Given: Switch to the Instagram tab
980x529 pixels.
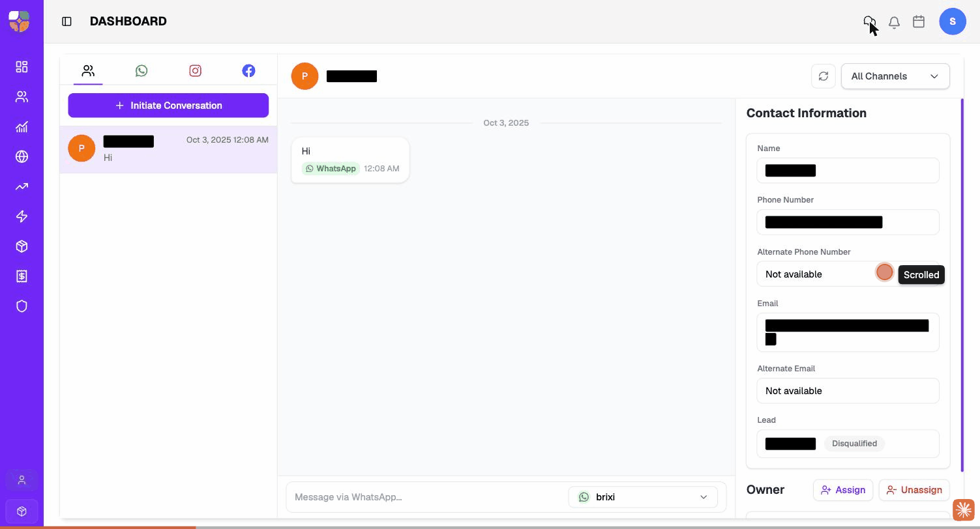Looking at the screenshot, I should point(195,71).
